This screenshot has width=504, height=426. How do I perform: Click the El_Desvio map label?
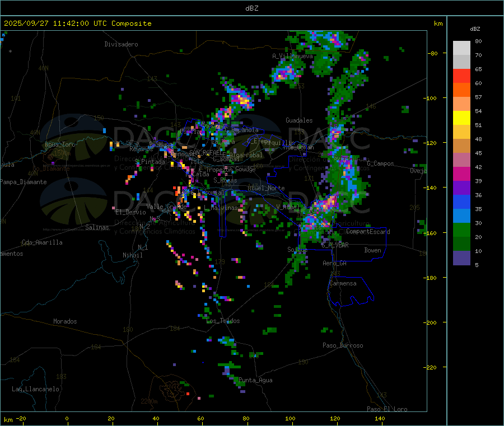(x=131, y=212)
